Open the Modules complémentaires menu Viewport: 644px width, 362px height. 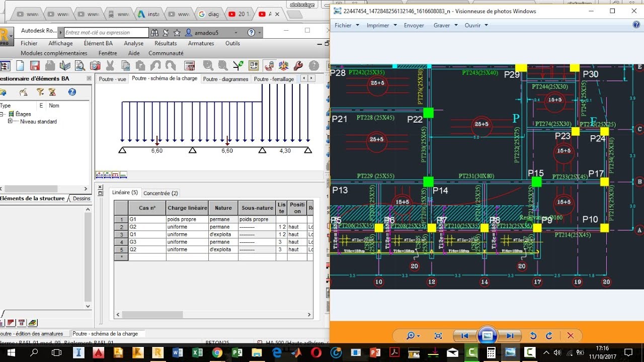[54, 53]
